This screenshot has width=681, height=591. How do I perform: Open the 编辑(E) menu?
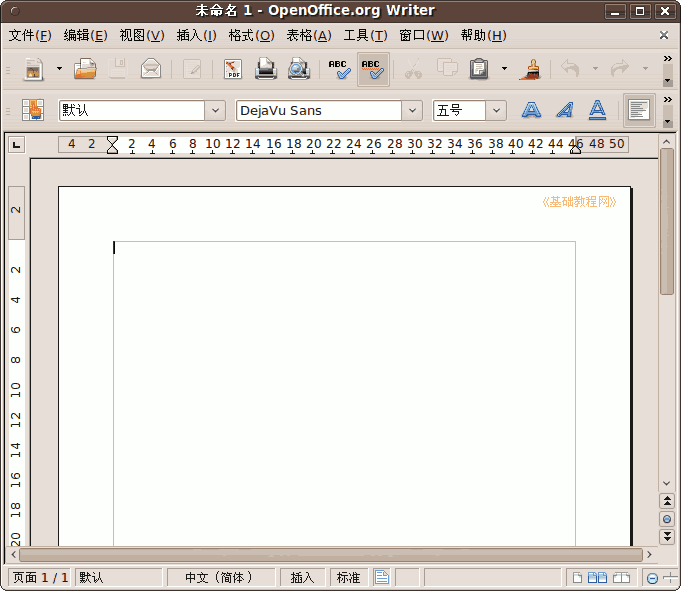pyautogui.click(x=86, y=36)
